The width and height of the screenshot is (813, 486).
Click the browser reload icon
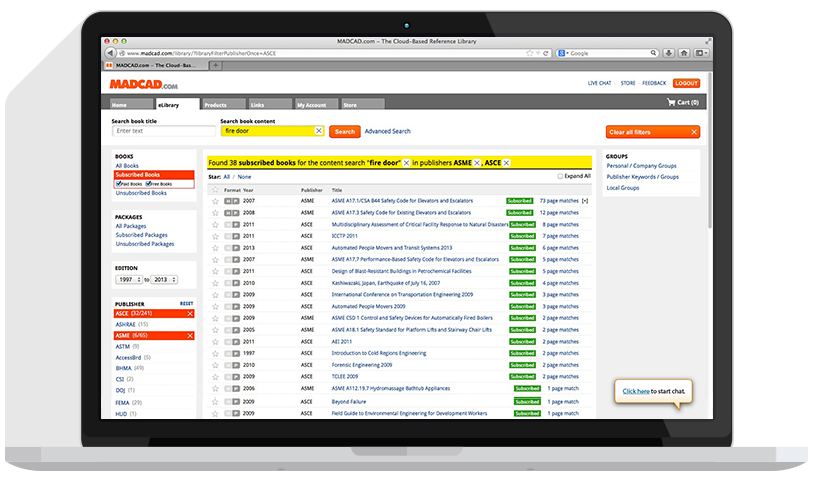pyautogui.click(x=545, y=53)
